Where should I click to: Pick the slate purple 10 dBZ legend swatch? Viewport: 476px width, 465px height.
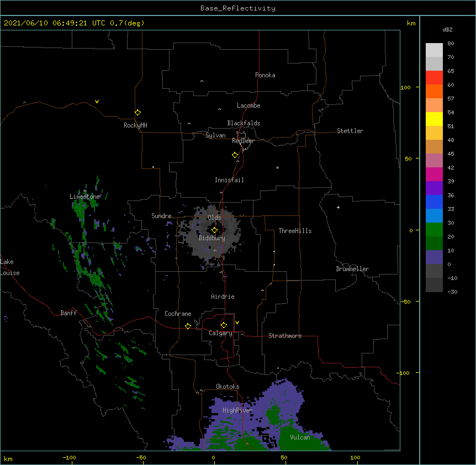click(x=434, y=257)
